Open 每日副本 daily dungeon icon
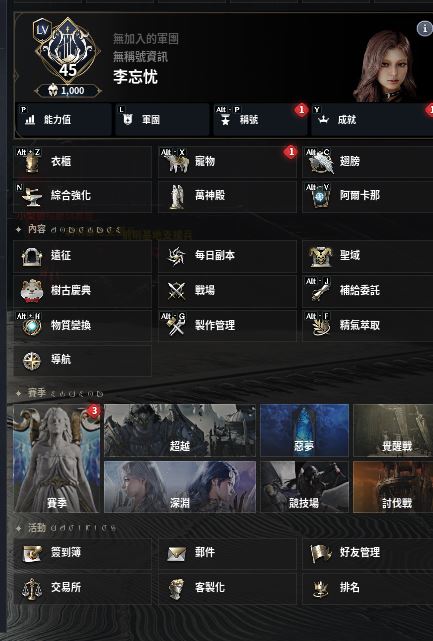433x641 pixels. (x=177, y=256)
